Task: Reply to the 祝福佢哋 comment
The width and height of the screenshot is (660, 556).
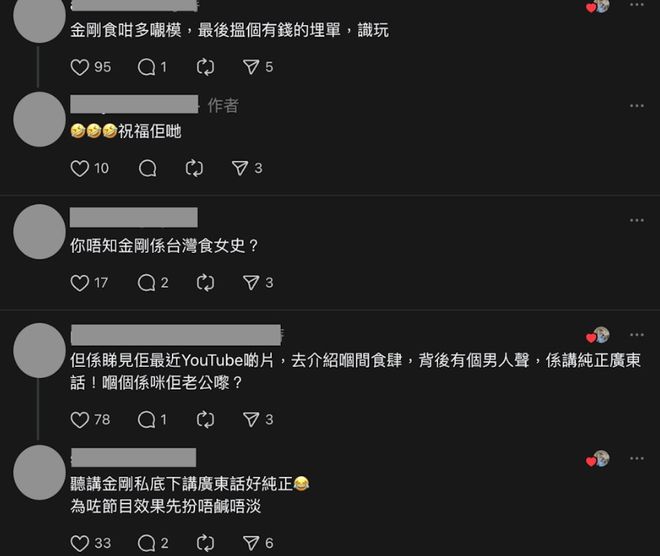Action: (148, 168)
